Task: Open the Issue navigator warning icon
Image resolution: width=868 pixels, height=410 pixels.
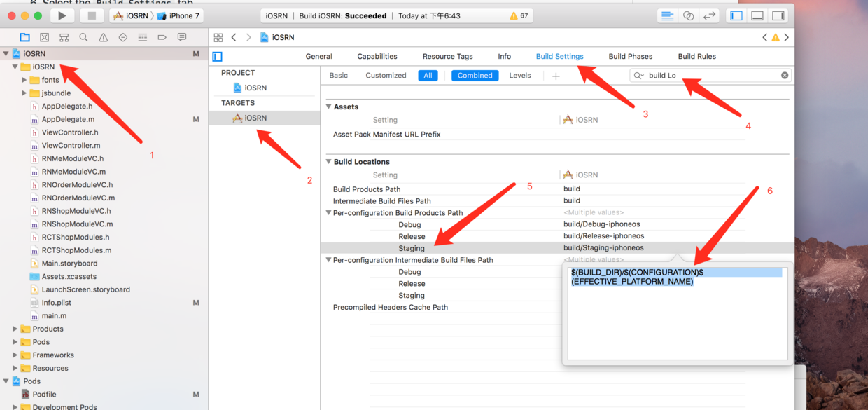Action: [103, 37]
